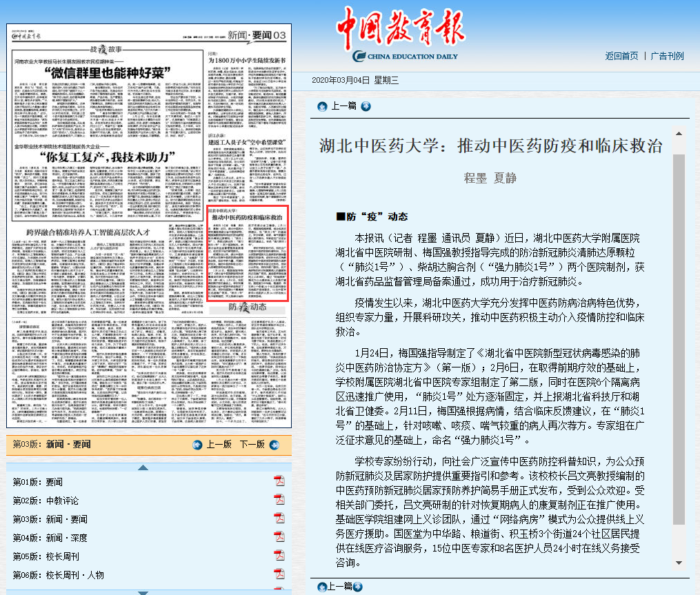Click the author names 程墨 夏静

click(490, 178)
